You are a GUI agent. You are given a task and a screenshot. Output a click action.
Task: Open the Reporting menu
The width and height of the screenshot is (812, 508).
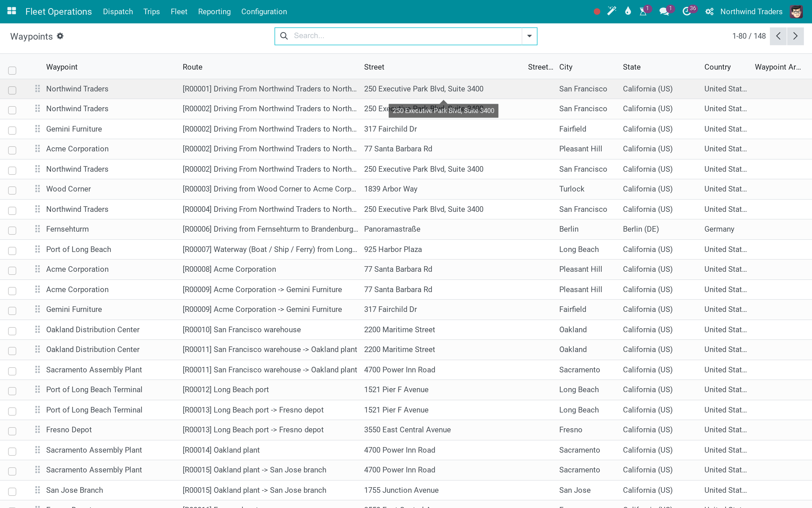pyautogui.click(x=214, y=12)
